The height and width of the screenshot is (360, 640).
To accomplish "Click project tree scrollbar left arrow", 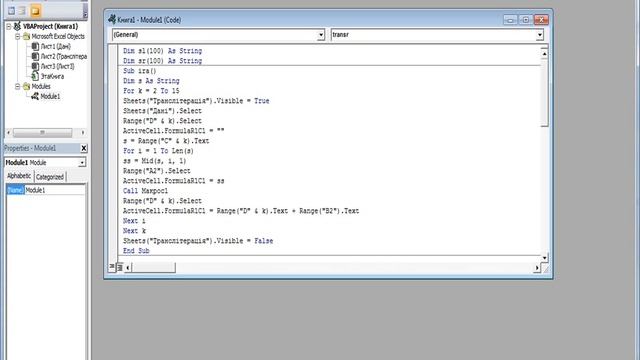I will click(x=9, y=133).
